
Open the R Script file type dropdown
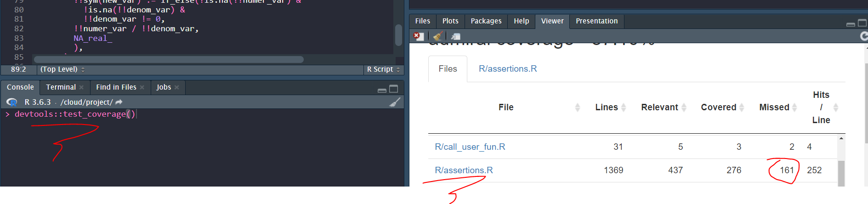[x=383, y=69]
